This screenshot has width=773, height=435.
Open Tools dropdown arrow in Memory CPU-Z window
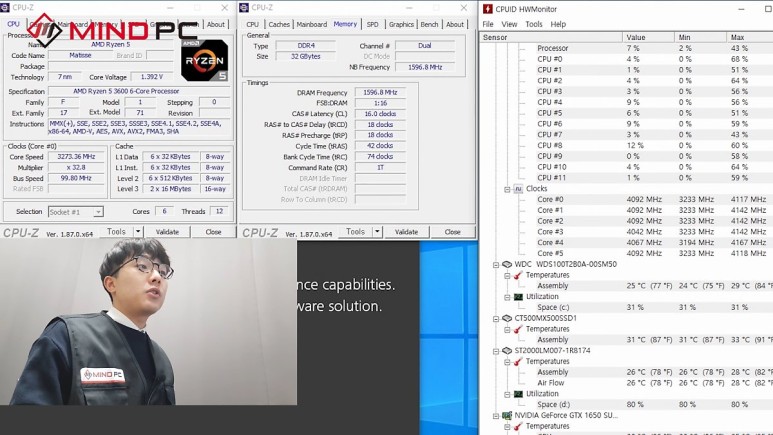coord(377,232)
